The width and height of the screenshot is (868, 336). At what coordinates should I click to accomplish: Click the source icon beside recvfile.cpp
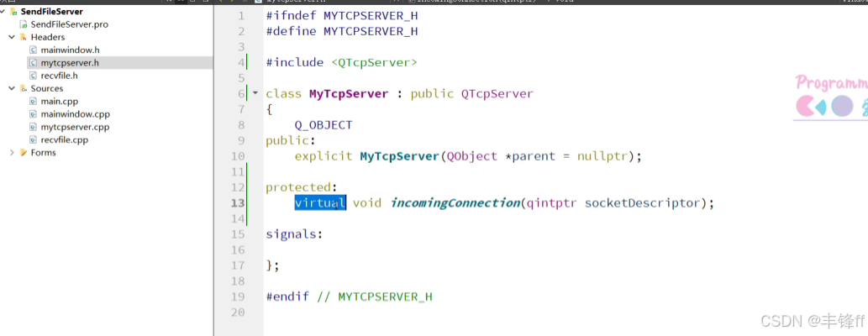(x=34, y=140)
